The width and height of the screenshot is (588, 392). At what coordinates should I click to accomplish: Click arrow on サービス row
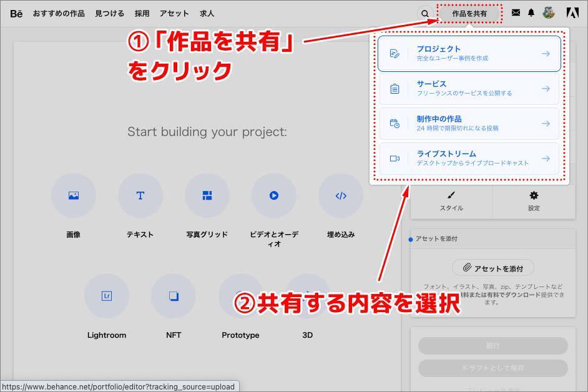[x=546, y=89]
